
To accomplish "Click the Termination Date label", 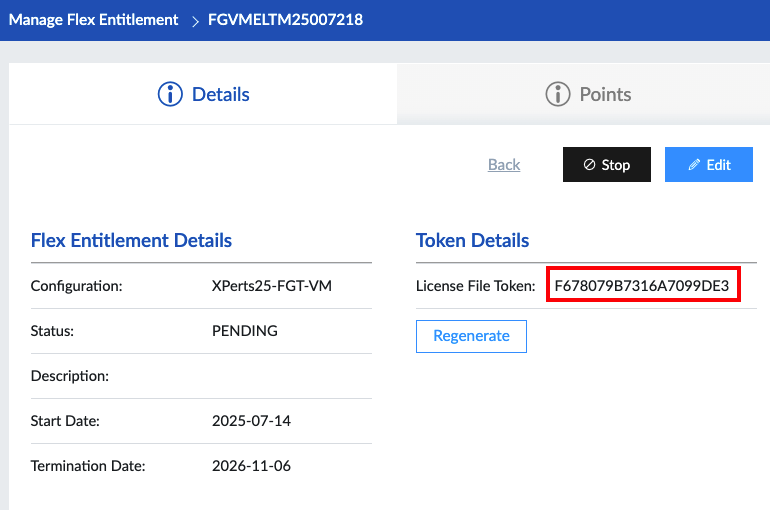I will [88, 466].
